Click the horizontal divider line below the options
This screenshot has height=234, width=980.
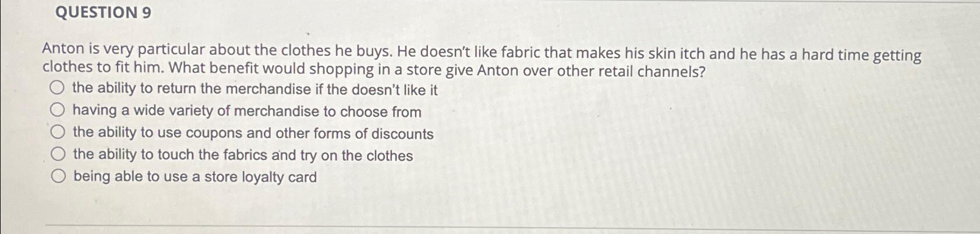click(x=512, y=226)
